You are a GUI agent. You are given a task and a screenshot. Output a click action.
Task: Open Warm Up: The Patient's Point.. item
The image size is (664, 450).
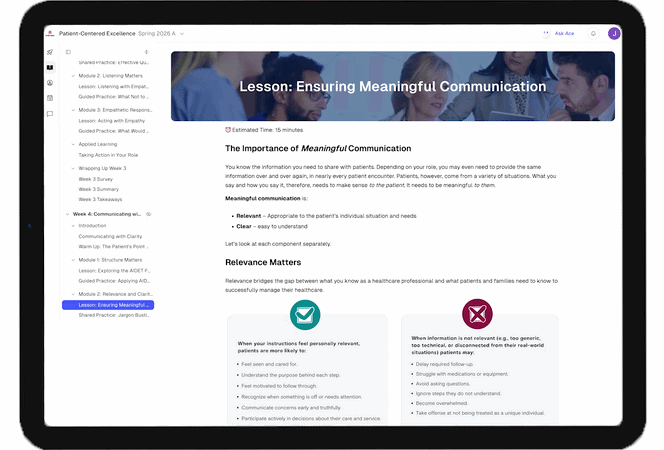coord(113,246)
